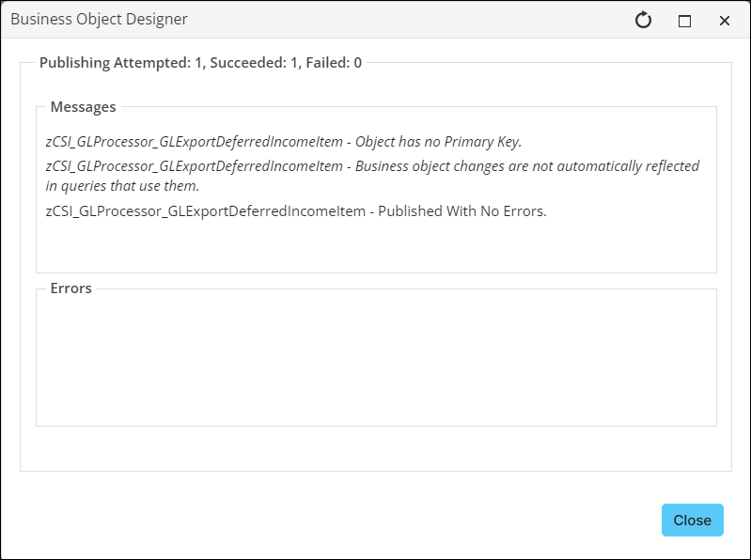Click the refresh icon in title bar

click(643, 20)
